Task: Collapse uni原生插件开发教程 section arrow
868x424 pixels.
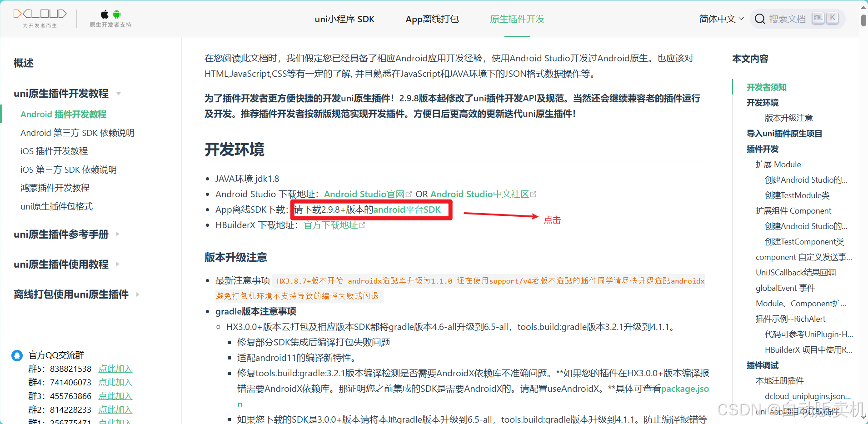Action: point(119,94)
